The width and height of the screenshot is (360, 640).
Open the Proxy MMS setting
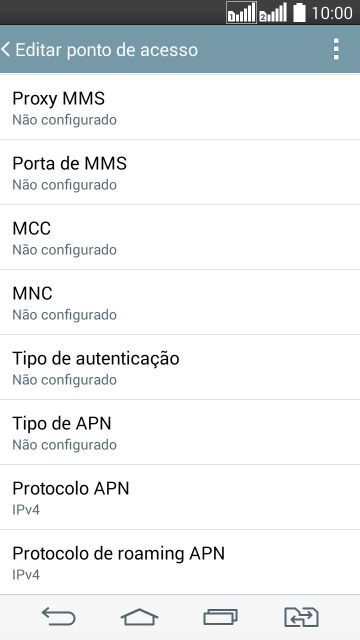180,107
